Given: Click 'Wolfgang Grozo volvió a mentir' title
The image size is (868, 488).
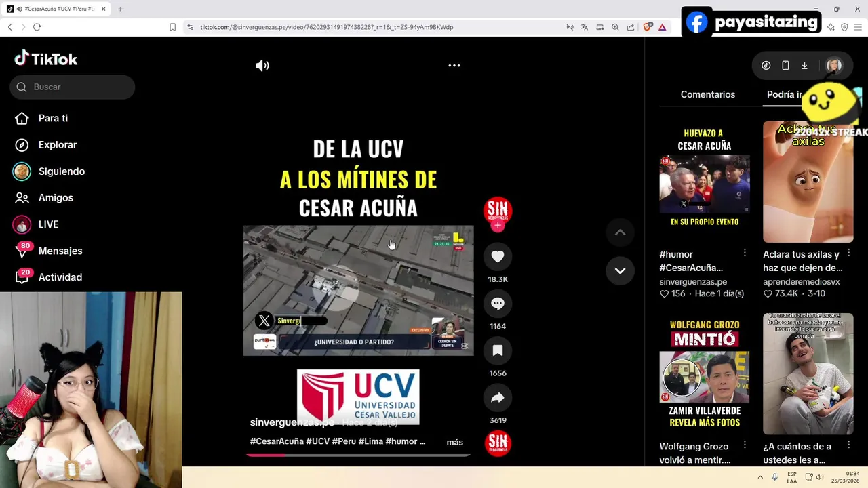Looking at the screenshot, I should pos(695,453).
